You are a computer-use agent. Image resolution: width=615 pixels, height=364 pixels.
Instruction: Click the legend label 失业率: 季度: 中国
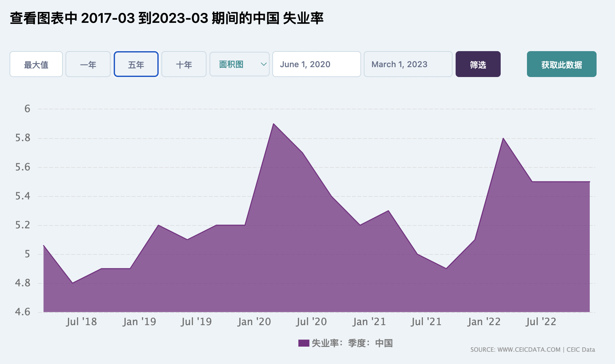352,343
